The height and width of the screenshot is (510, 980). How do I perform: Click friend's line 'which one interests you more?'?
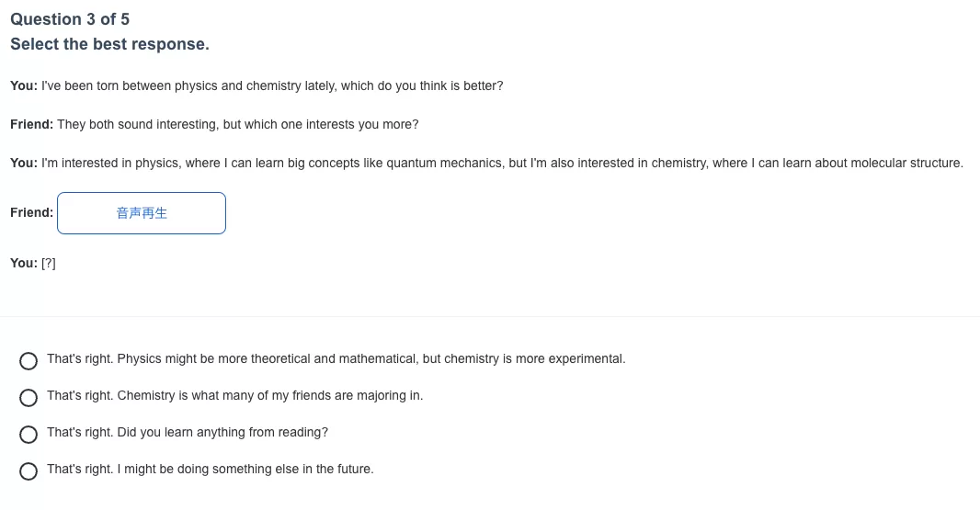coord(214,124)
